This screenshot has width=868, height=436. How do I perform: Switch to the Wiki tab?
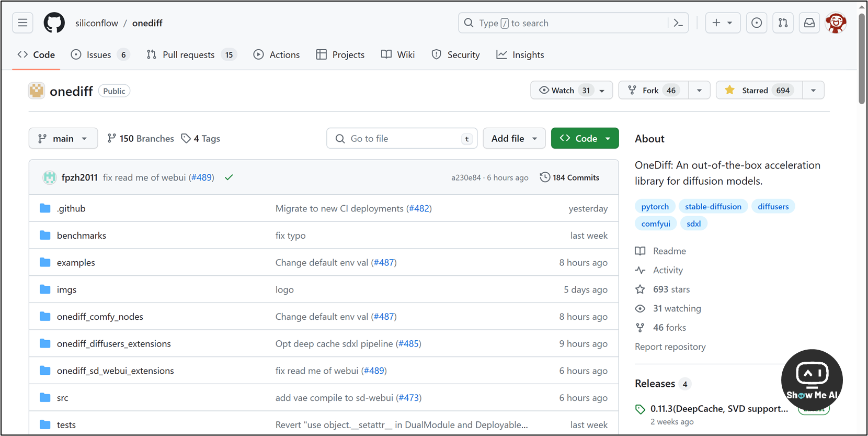coord(398,54)
